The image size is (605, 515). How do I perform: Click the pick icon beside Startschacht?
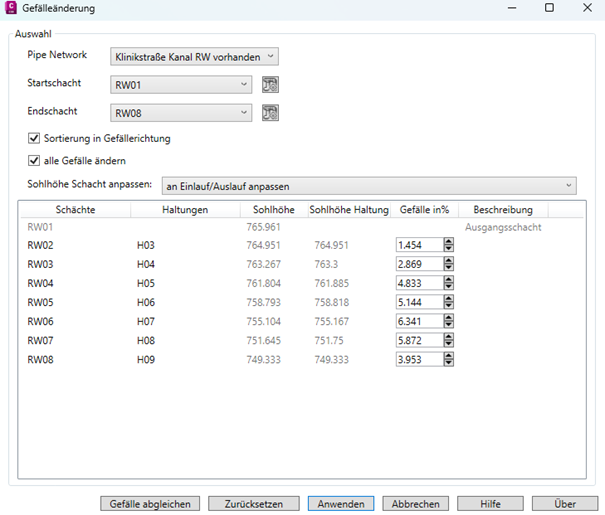click(x=269, y=85)
